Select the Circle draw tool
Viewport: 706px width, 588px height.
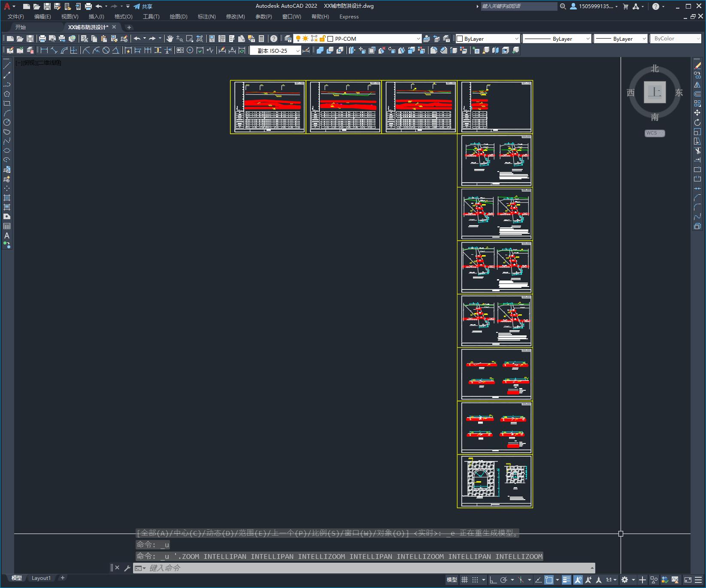(x=7, y=122)
